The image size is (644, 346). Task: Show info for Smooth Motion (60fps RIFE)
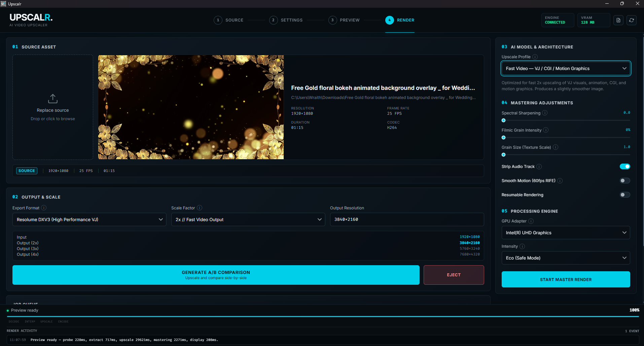click(x=560, y=181)
